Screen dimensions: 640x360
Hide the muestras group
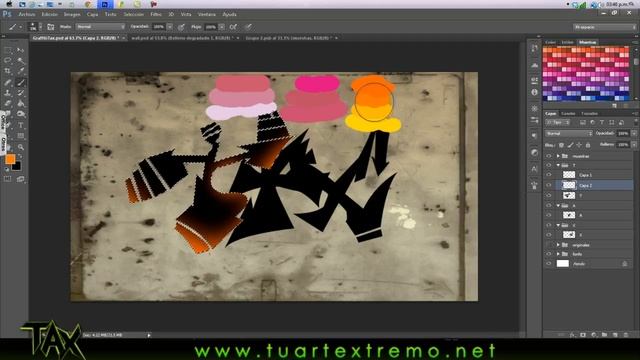[x=549, y=156]
